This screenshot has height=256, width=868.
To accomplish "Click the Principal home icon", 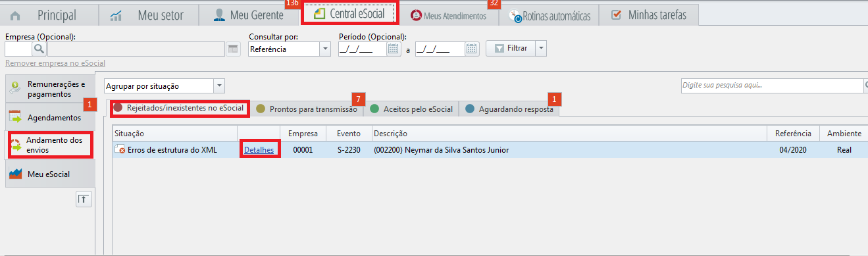I will tap(16, 15).
